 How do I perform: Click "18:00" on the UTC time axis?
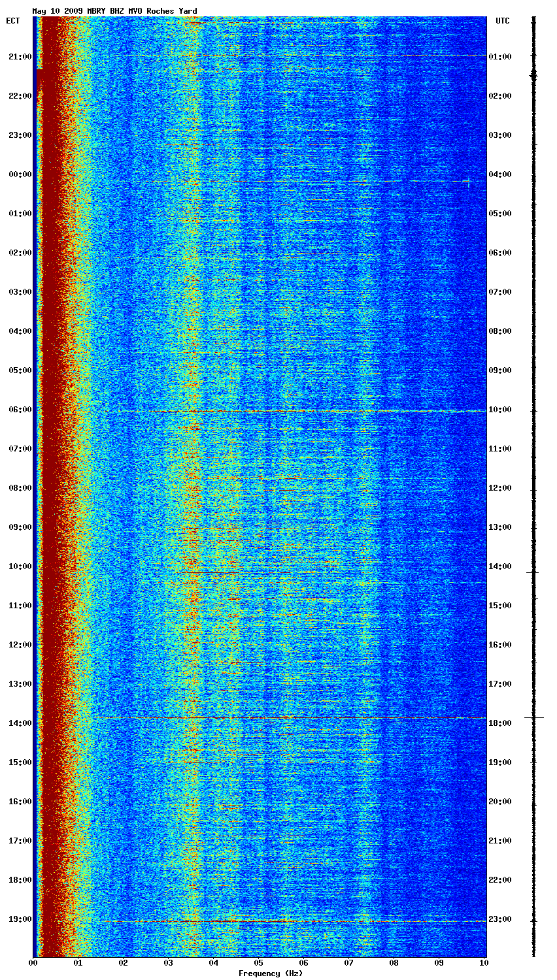(500, 723)
